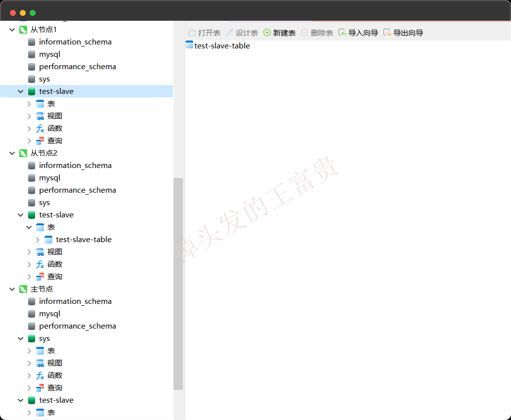
Task: Click the 主节点 connection icon
Action: pyautogui.click(x=23, y=289)
